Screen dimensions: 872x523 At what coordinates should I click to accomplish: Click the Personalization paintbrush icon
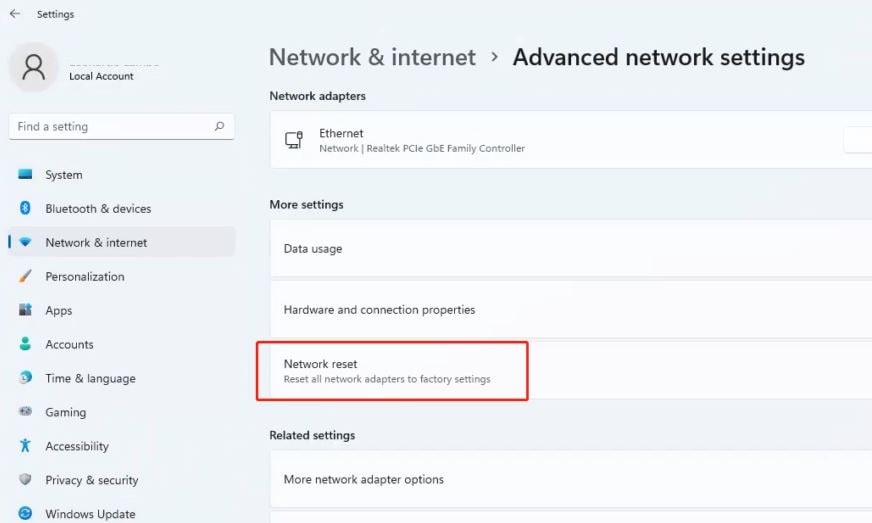(26, 277)
